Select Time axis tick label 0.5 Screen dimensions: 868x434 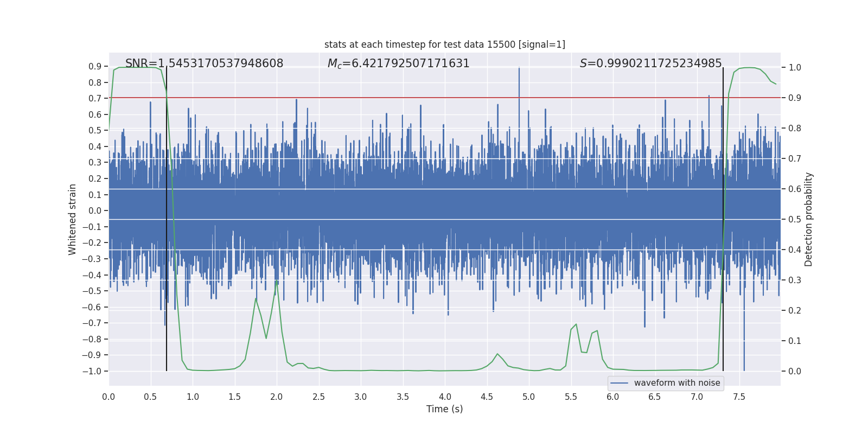point(151,397)
